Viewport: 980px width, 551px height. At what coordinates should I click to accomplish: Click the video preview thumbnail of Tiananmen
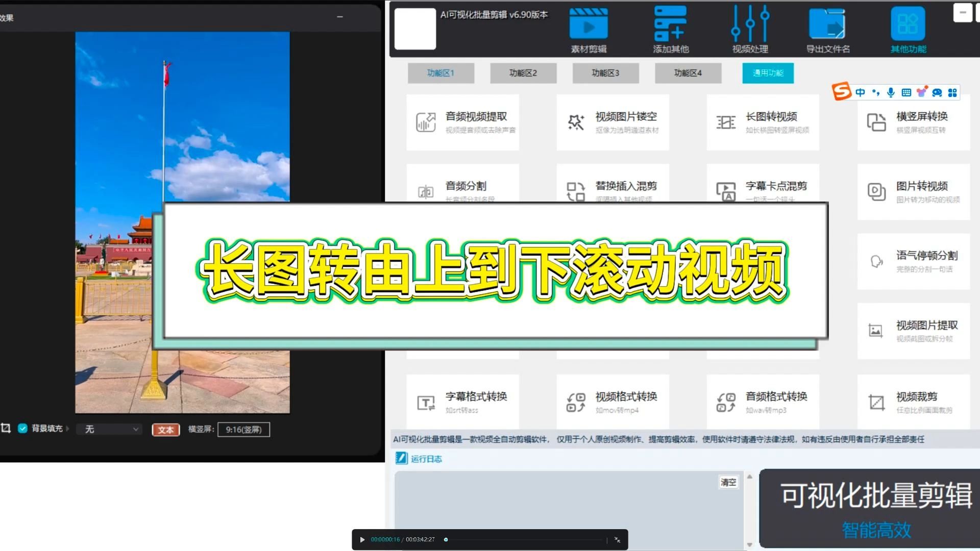(x=182, y=222)
